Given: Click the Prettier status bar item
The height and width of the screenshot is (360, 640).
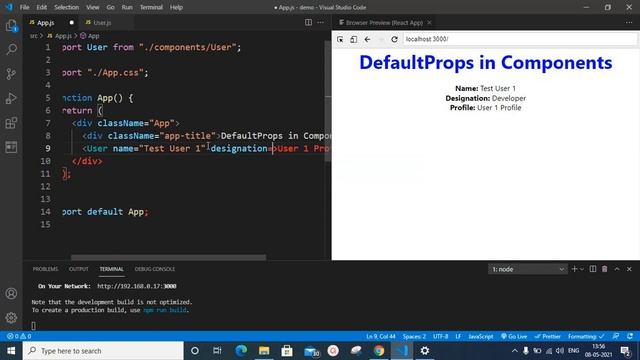Looking at the screenshot, I should [x=547, y=336].
